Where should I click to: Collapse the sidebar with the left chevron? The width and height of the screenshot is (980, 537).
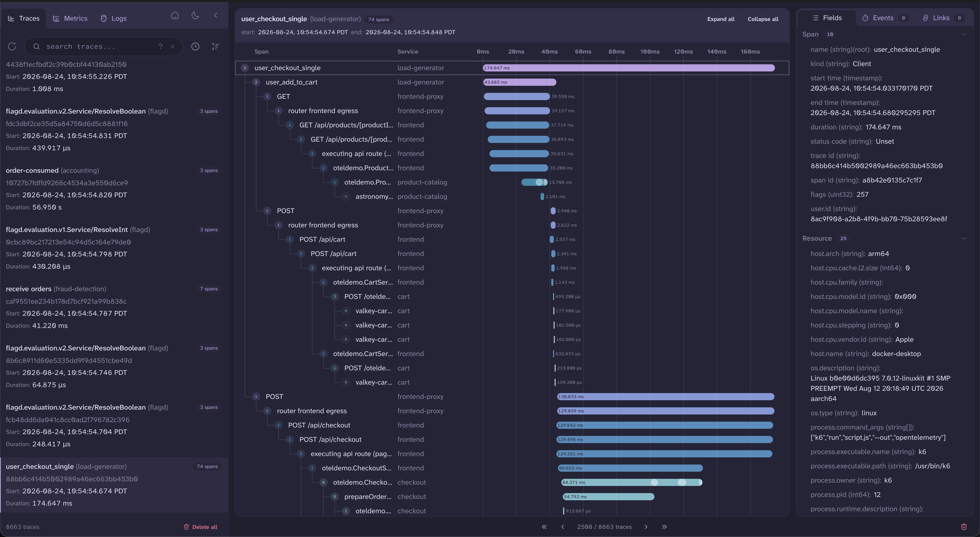(216, 16)
